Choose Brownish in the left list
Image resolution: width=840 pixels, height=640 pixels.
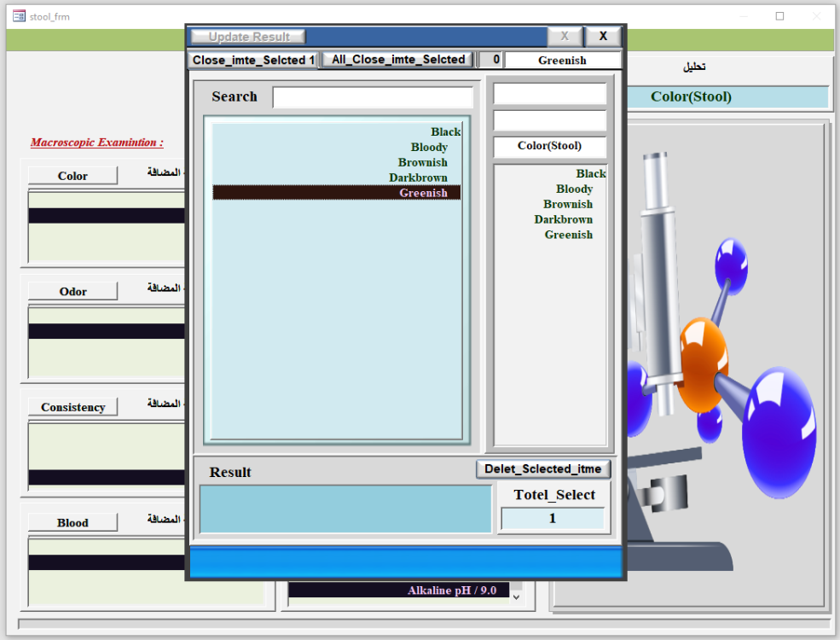click(422, 162)
